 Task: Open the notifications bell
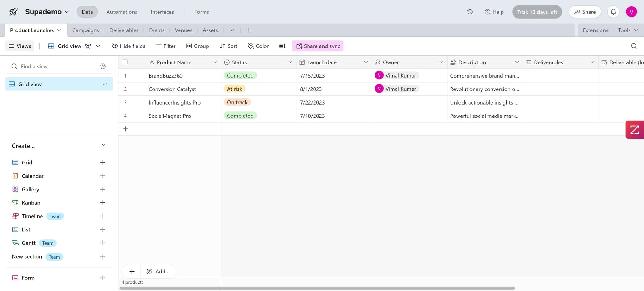coord(613,12)
